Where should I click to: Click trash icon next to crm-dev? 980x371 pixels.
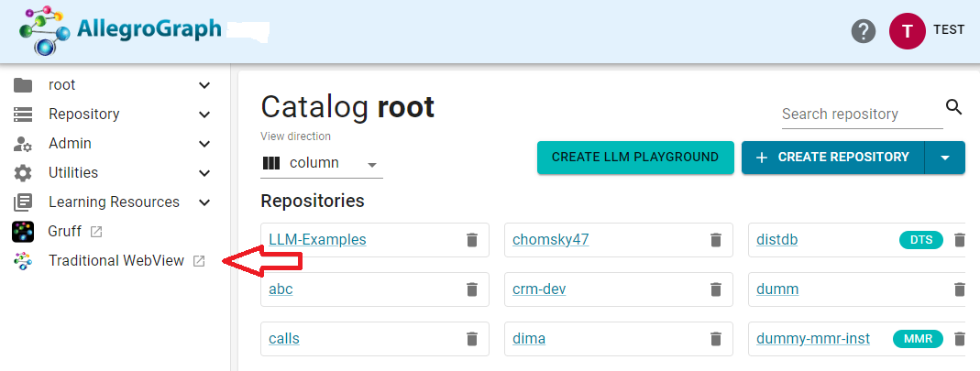(x=716, y=289)
